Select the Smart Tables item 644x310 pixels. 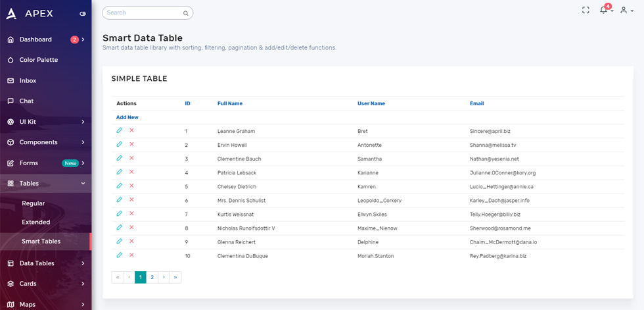coord(41,242)
